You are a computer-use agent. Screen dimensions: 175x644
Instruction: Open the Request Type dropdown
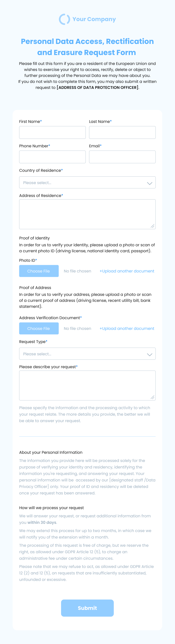[87, 353]
